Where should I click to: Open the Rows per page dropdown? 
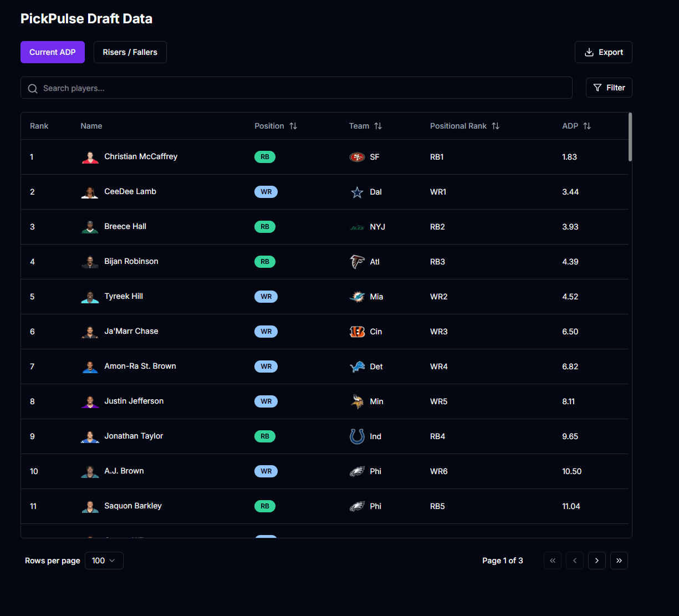(104, 561)
